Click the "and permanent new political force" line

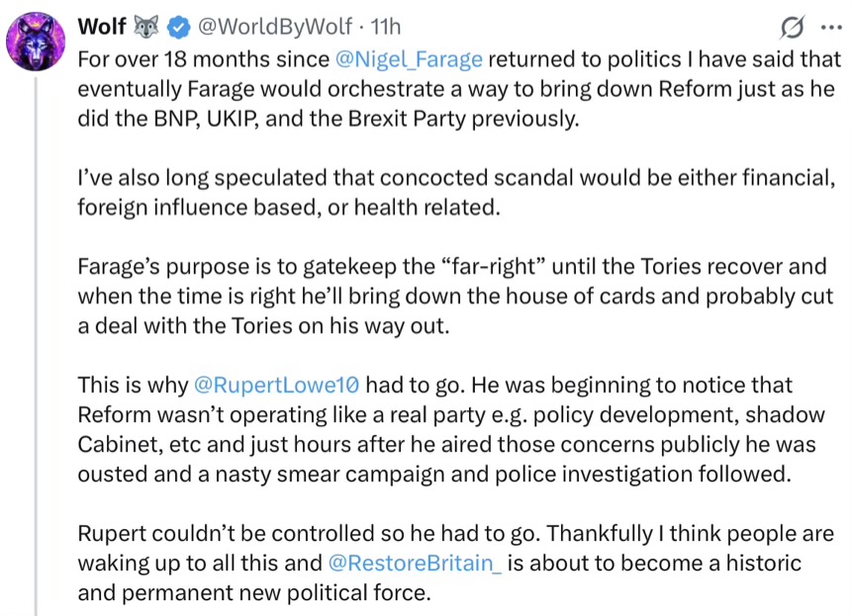pyautogui.click(x=255, y=593)
